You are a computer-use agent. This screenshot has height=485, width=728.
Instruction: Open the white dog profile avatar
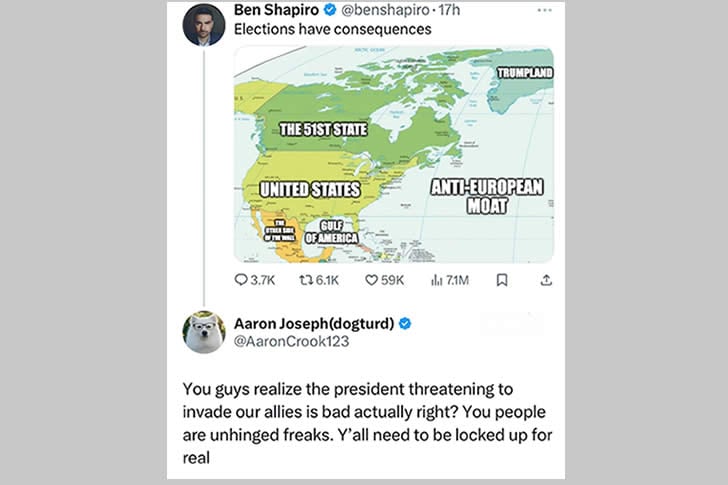[x=204, y=332]
